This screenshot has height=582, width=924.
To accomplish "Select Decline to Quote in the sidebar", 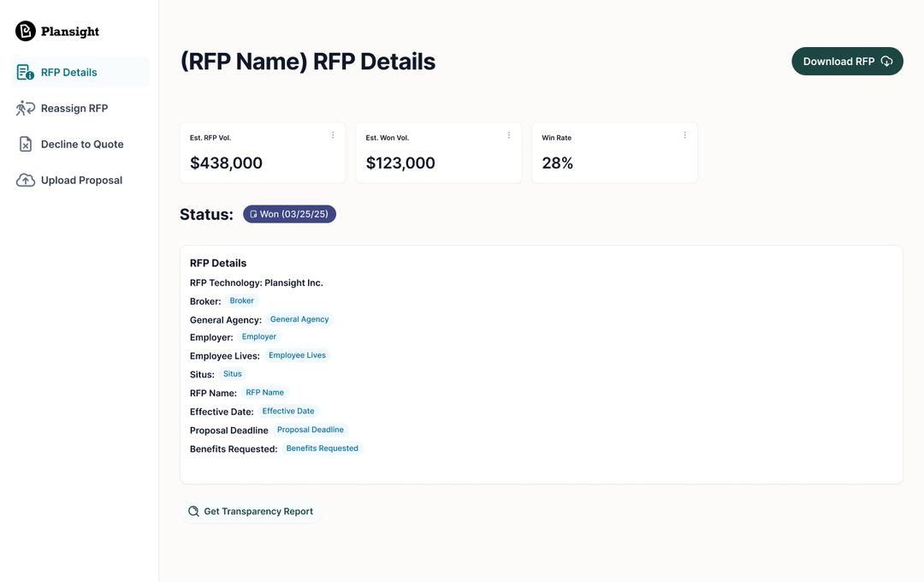I will [x=82, y=145].
